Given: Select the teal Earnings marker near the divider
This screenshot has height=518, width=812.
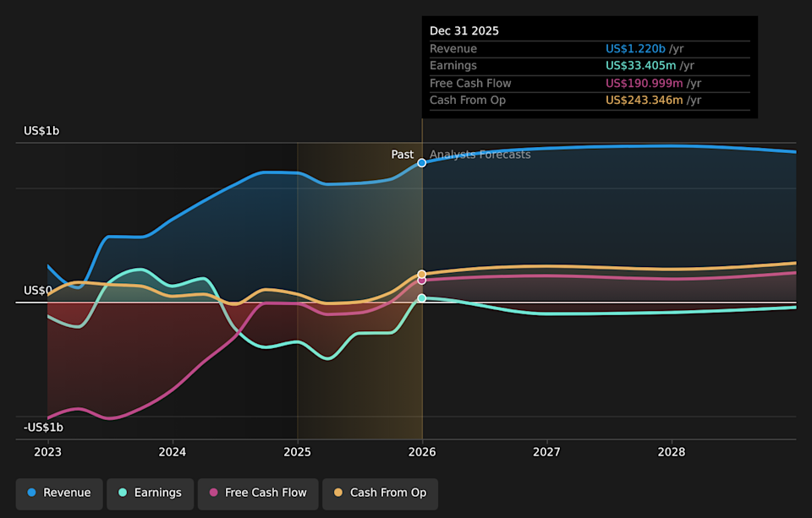Looking at the screenshot, I should point(421,297).
